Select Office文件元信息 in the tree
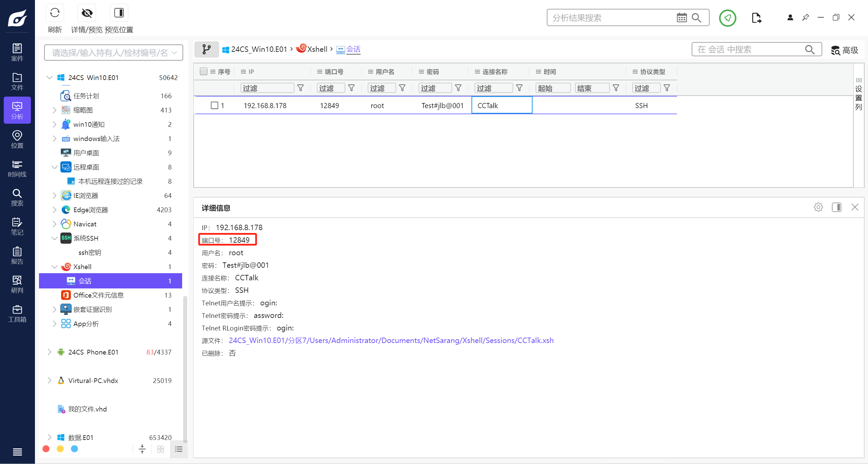868x464 pixels. [x=98, y=295]
